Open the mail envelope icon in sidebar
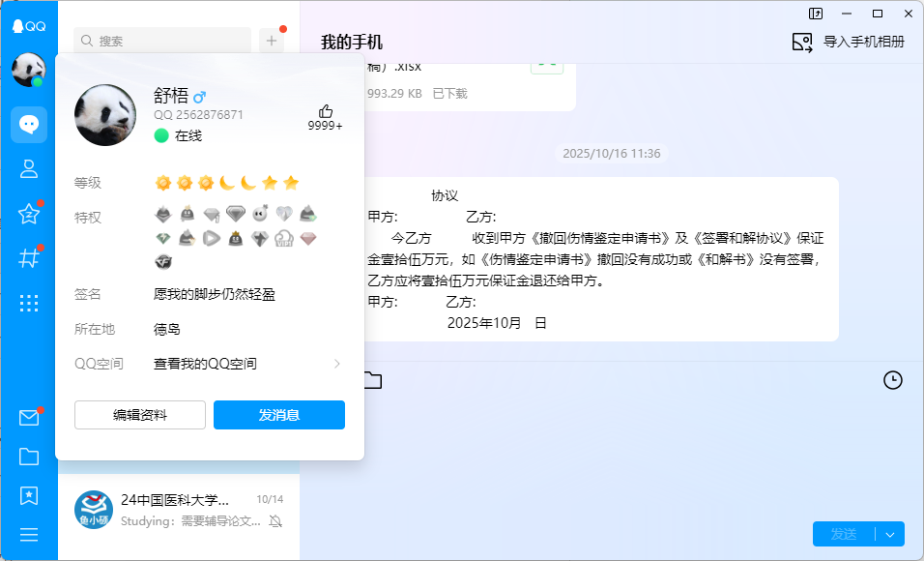This screenshot has width=924, height=561. (x=29, y=418)
